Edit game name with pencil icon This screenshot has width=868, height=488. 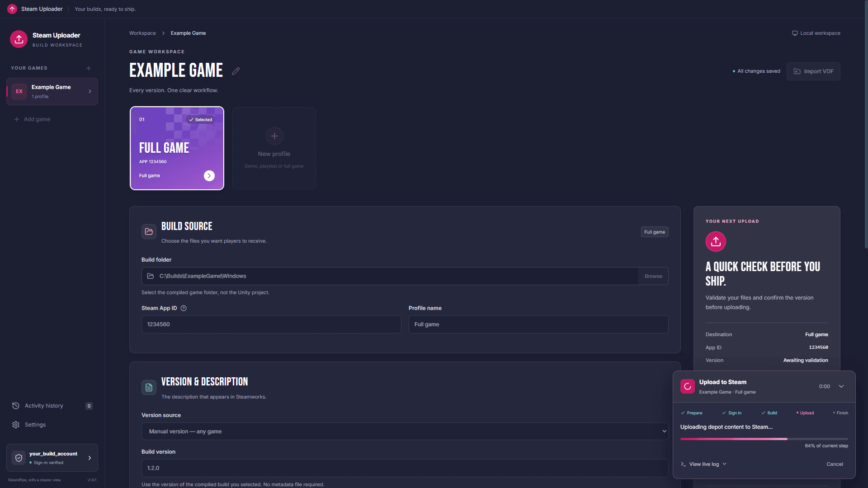point(236,71)
